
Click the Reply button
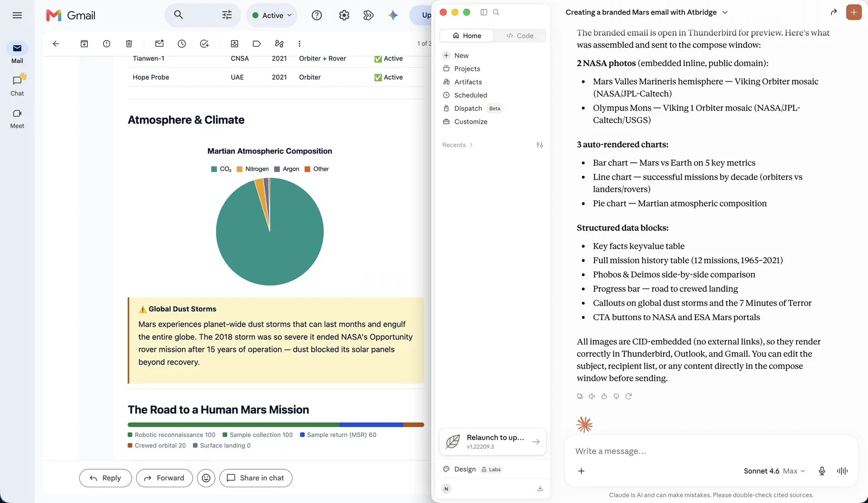tap(105, 478)
